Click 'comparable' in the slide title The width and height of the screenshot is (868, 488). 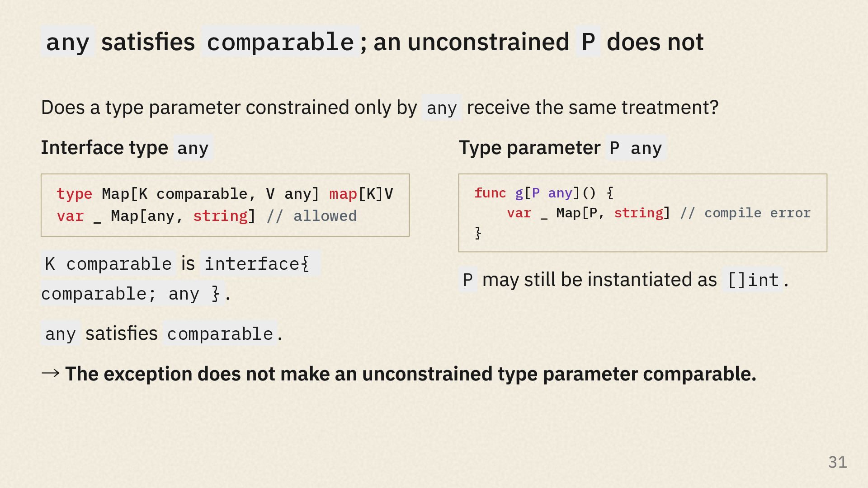pos(280,42)
